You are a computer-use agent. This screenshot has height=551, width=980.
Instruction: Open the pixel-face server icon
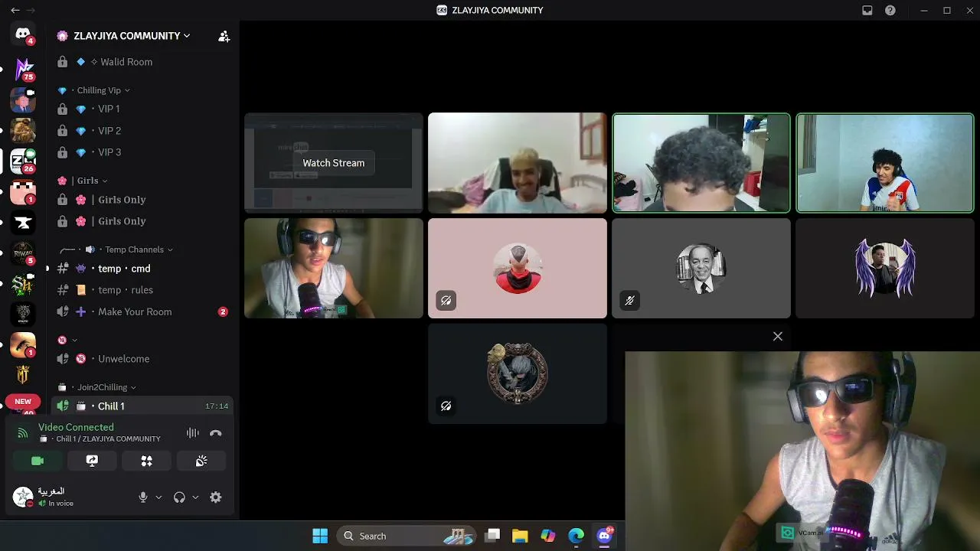23,191
